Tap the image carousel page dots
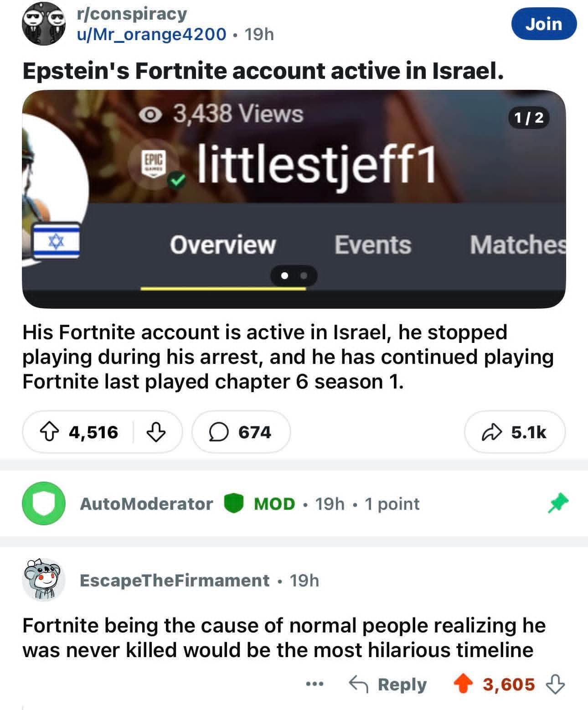The height and width of the screenshot is (710, 588). pyautogui.click(x=294, y=275)
